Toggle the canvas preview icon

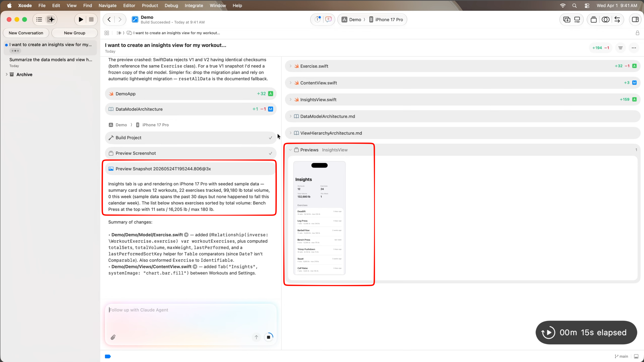(593, 19)
